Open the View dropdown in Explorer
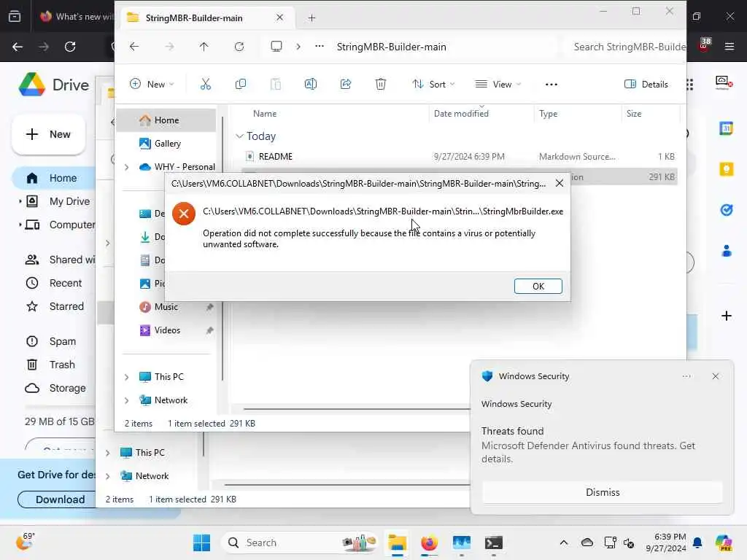This screenshot has height=560, width=747. (498, 85)
